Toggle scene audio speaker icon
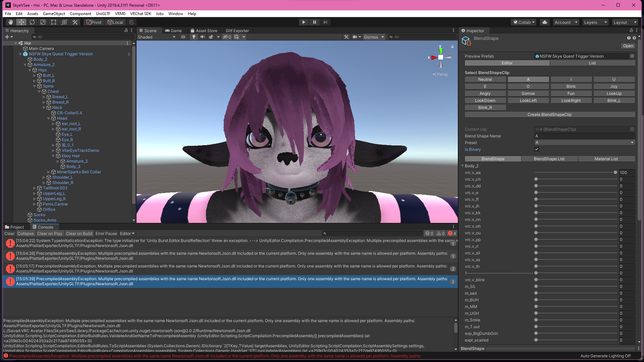This screenshot has height=362, width=644. click(x=203, y=37)
